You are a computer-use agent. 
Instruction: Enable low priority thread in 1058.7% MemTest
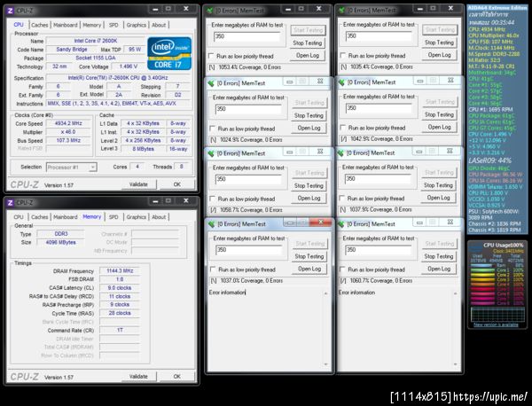(213, 199)
